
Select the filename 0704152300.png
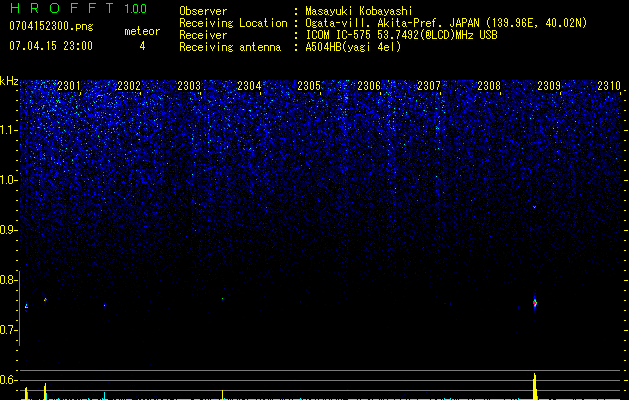coord(51,26)
